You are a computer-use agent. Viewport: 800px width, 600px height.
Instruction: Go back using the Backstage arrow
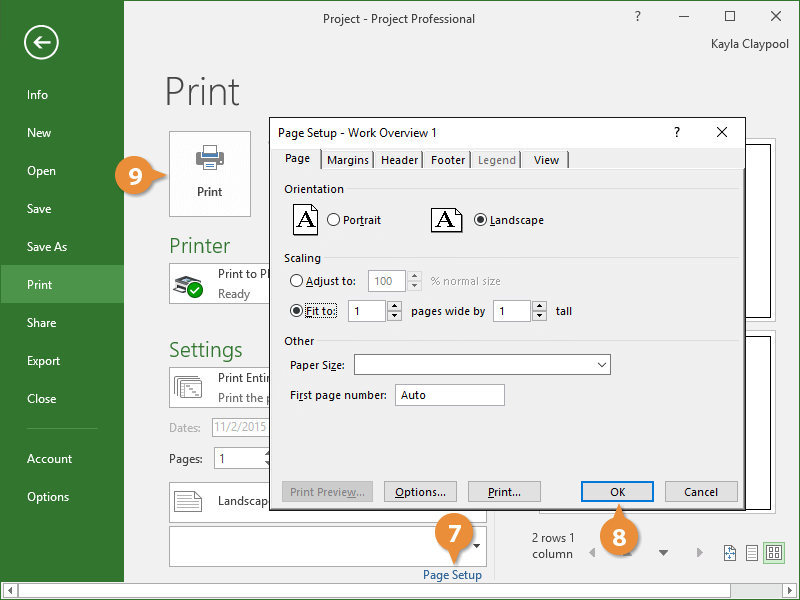42,42
